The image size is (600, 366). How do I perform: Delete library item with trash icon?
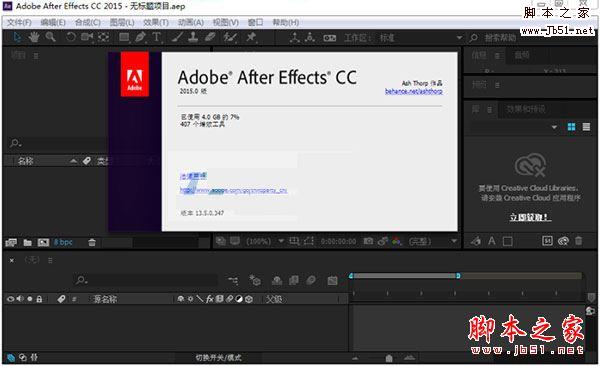[x=579, y=241]
